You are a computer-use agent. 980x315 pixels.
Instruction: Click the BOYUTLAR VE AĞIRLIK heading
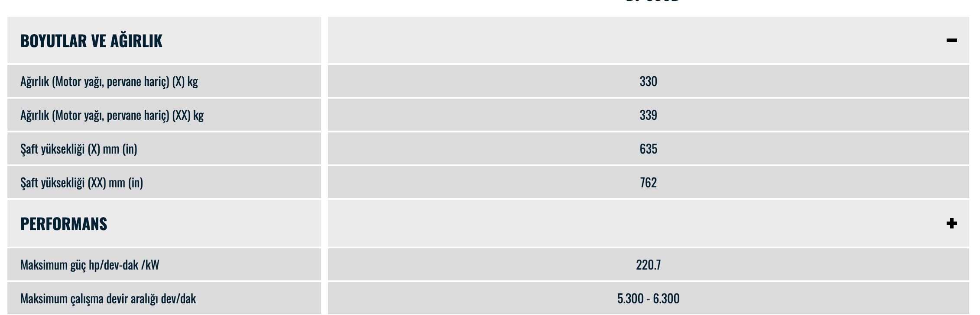91,41
